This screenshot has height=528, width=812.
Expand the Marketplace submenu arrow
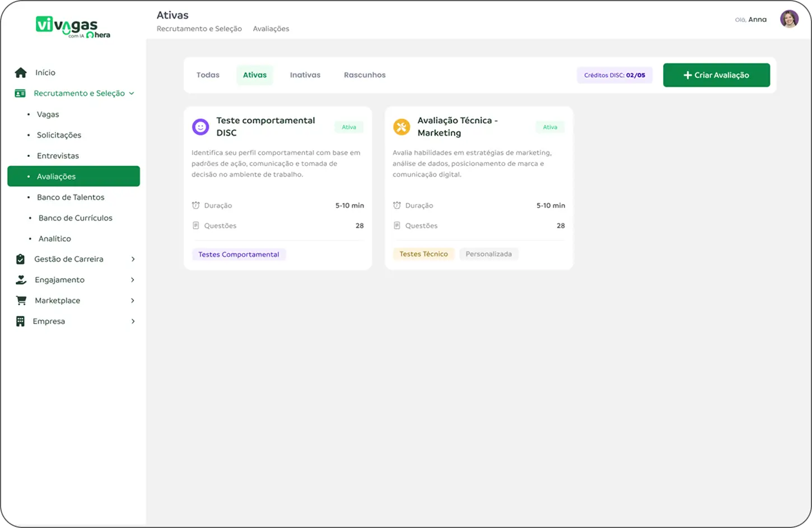(133, 300)
